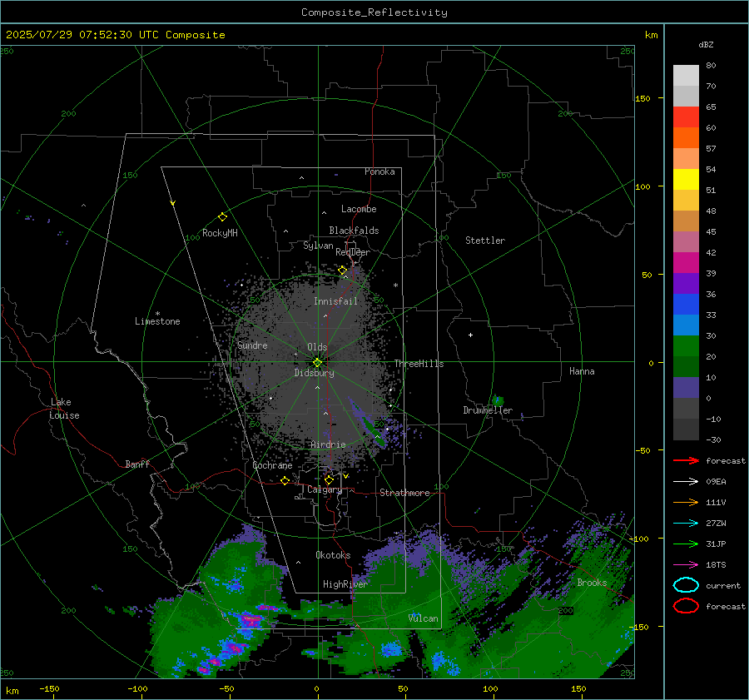Click the magenta 18TS arrow icon
Viewport: 749px width, 700px height.
(x=686, y=565)
